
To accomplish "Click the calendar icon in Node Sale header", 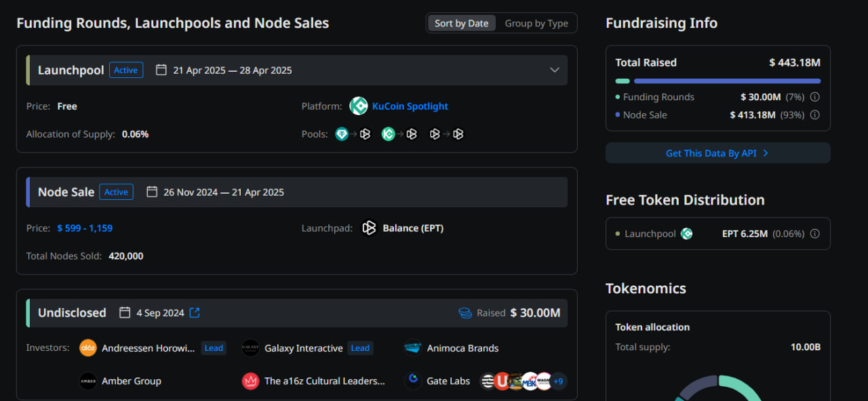I will coord(152,192).
